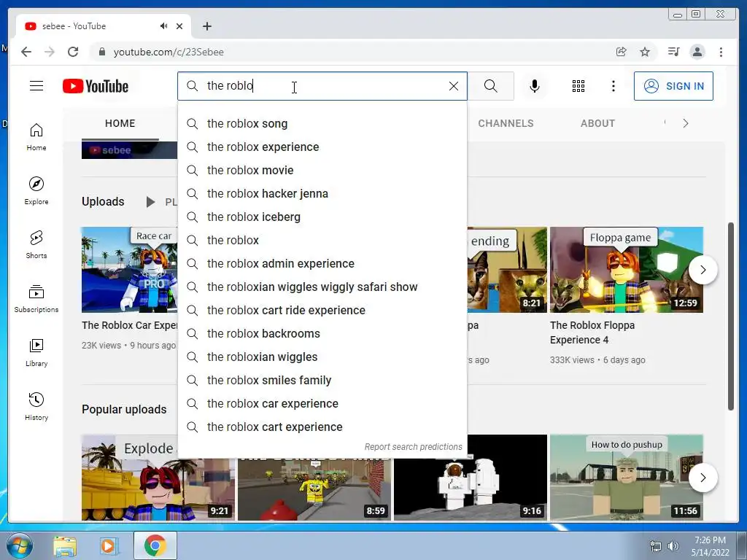This screenshot has width=747, height=560.
Task: Open the Chrome media controls icon
Action: tap(673, 52)
